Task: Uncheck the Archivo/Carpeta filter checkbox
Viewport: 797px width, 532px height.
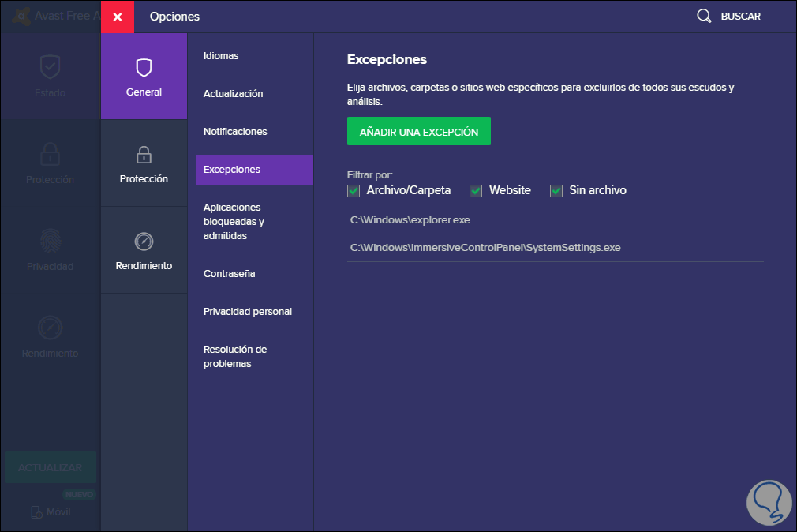Action: [x=354, y=190]
